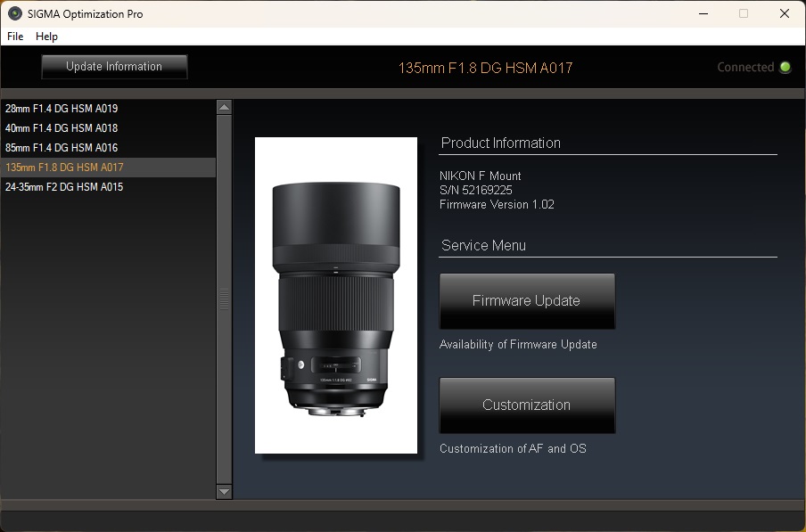806x532 pixels.
Task: Click the Update Information button
Action: pyautogui.click(x=114, y=67)
